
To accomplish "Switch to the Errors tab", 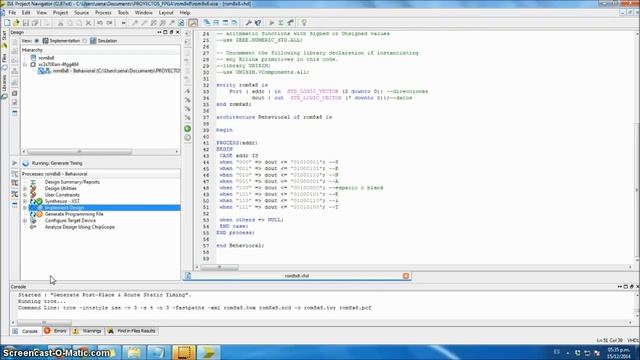I will [55, 331].
